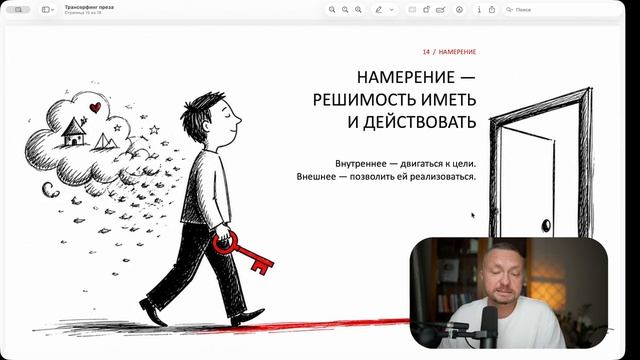The image size is (640, 360).
Task: Open the document Inspector info icon
Action: click(x=479, y=9)
